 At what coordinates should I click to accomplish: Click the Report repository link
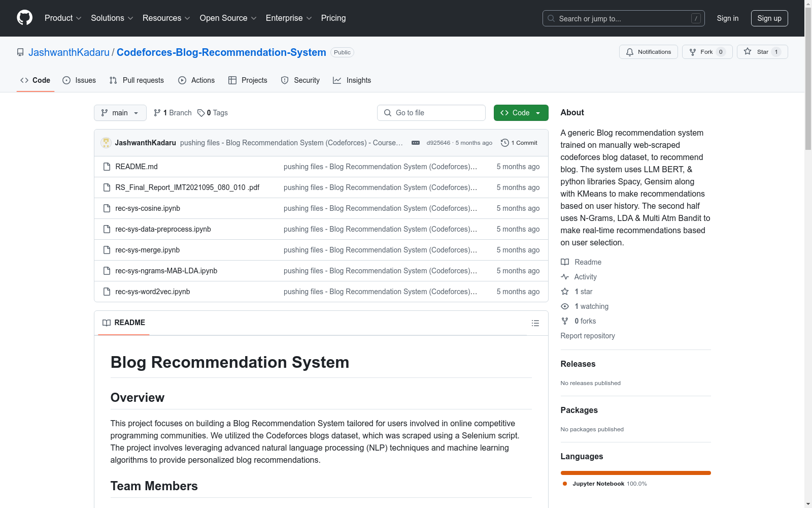(588, 336)
